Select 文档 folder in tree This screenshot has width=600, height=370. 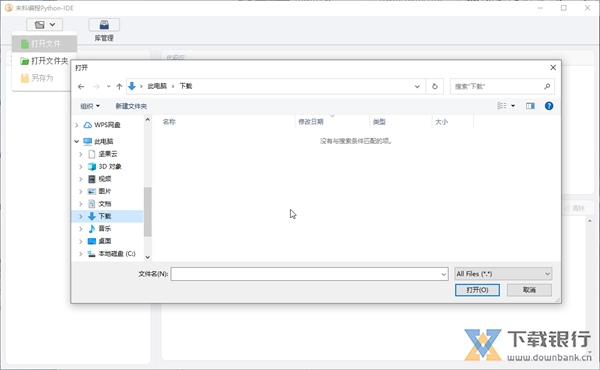(104, 204)
